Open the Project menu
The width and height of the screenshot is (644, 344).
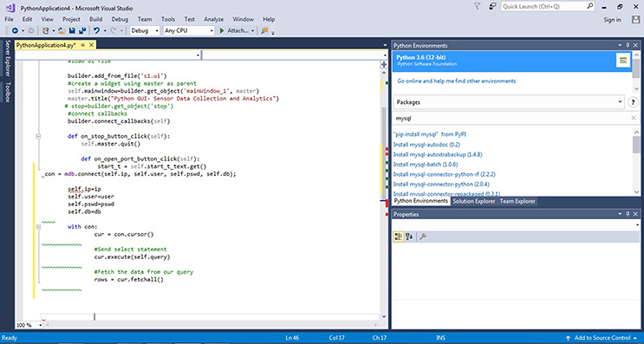point(71,19)
